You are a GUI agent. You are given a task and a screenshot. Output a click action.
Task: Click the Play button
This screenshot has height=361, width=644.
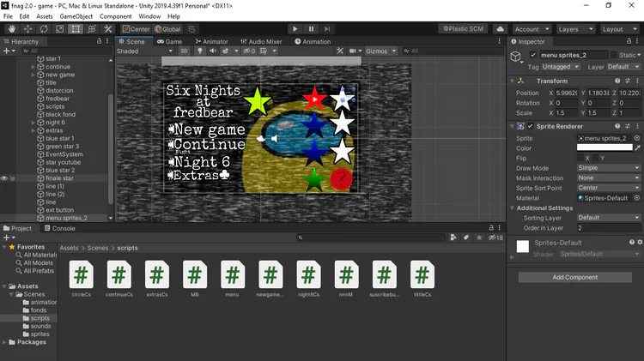pyautogui.click(x=295, y=28)
